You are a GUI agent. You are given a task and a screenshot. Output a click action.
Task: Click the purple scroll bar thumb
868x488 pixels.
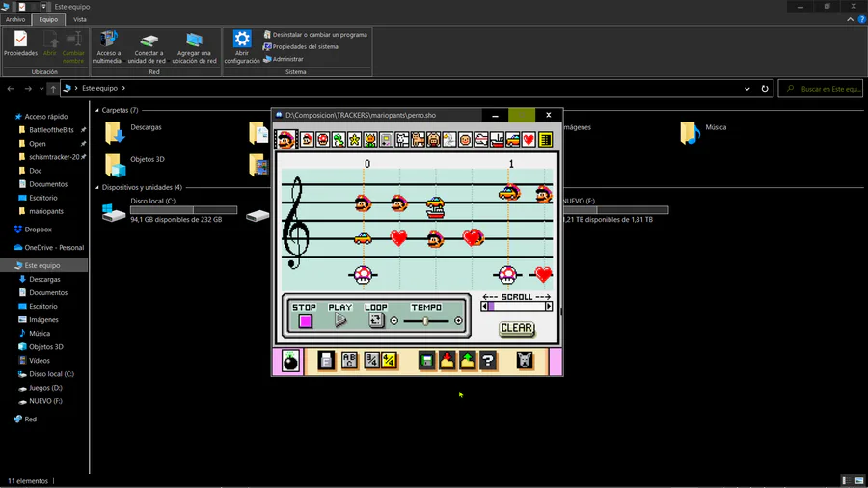coord(492,306)
